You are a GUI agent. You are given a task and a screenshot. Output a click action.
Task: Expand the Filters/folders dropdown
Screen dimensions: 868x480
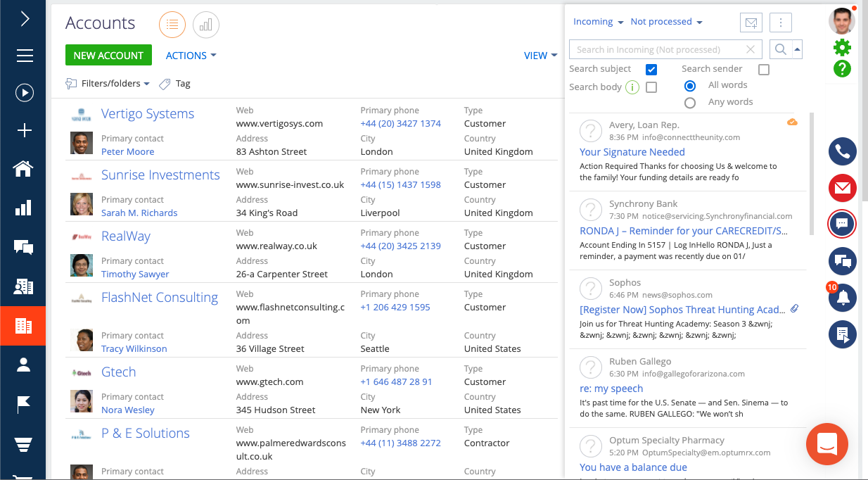107,83
